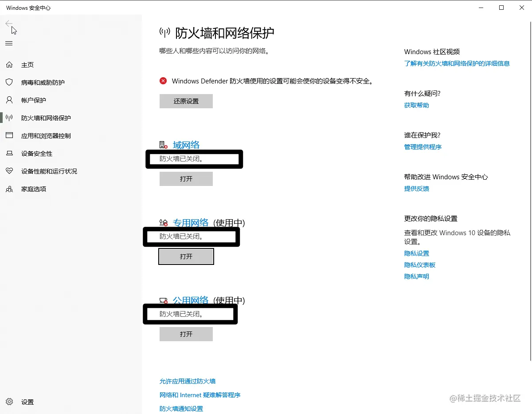Open the 域网络 link
The width and height of the screenshot is (532, 414).
pyautogui.click(x=186, y=145)
